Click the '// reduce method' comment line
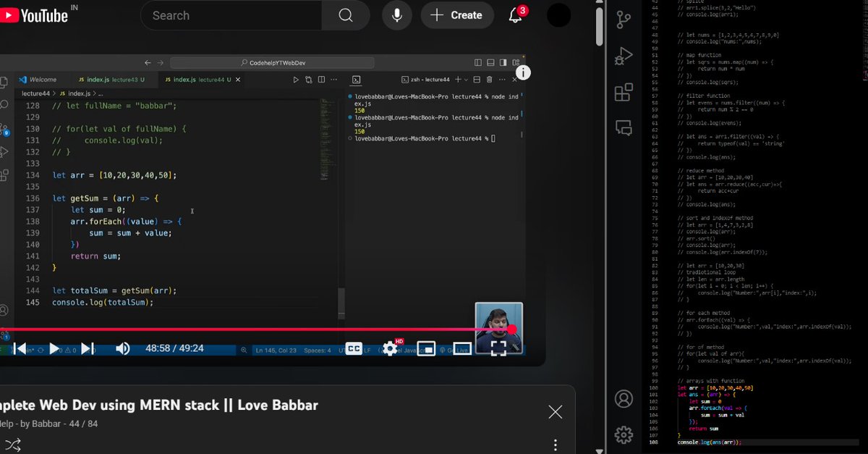 pos(702,170)
